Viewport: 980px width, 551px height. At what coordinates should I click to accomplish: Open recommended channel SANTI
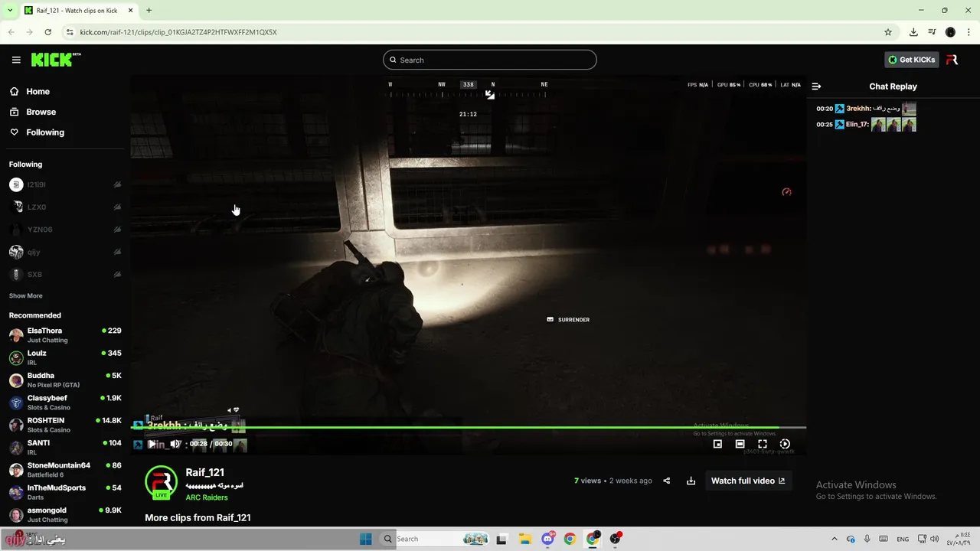coord(65,447)
